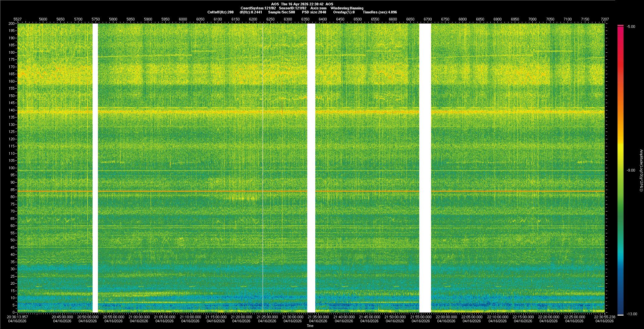Select the 21:00:00.000 time label
The height and width of the screenshot is (329, 644).
tap(139, 317)
